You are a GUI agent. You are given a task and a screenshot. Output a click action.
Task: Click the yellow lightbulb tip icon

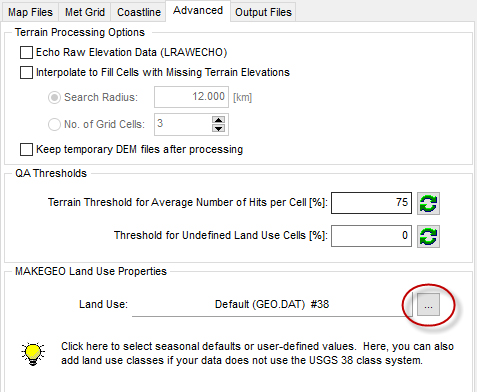(33, 354)
